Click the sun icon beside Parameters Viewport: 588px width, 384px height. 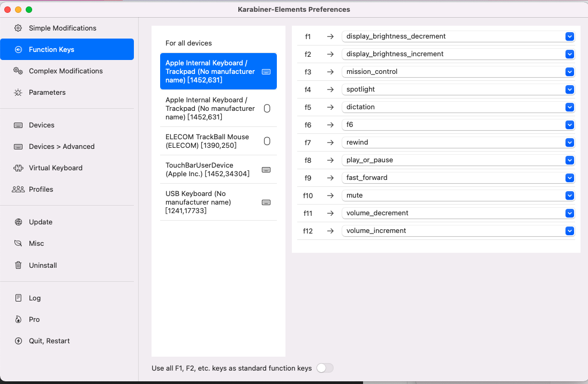[x=18, y=93]
